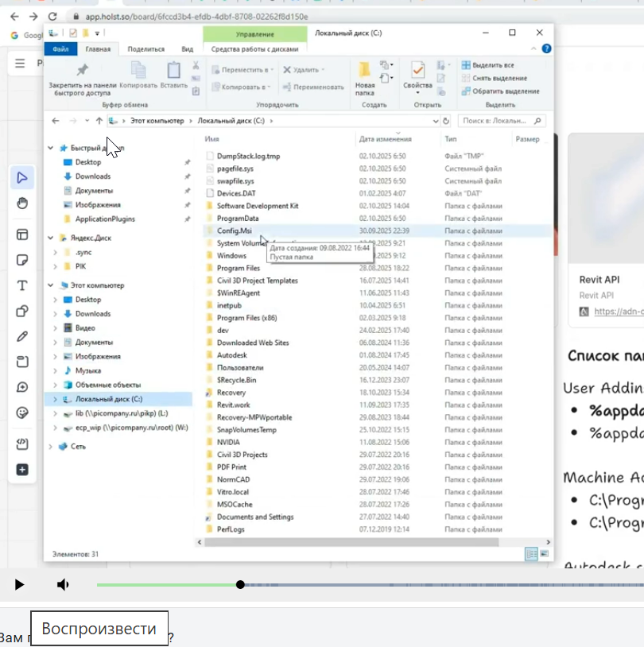Mute the video sound
644x647 pixels.
(x=63, y=584)
